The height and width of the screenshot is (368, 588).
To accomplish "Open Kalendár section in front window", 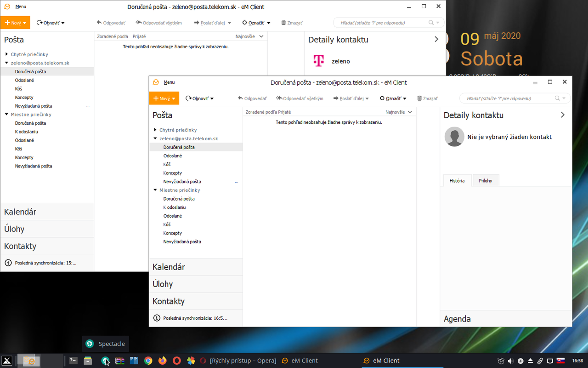I will 196,267.
